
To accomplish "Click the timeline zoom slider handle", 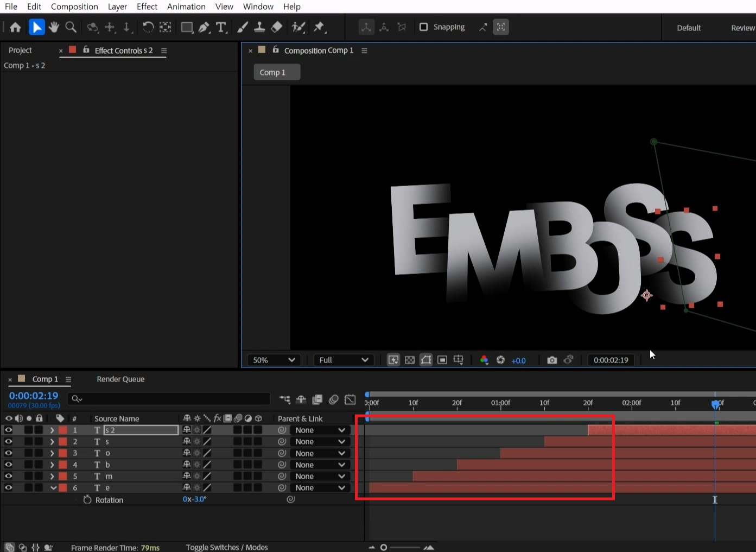I will coord(384,547).
